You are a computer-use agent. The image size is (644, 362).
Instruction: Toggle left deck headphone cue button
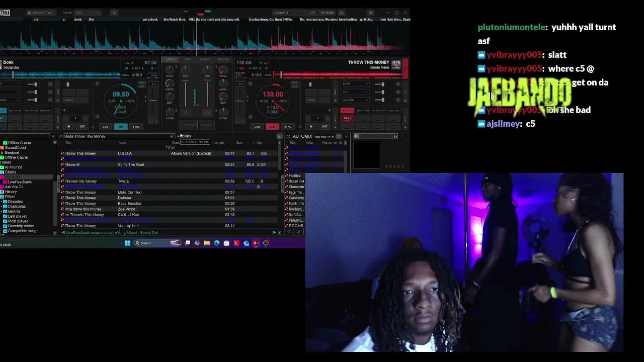tap(186, 113)
